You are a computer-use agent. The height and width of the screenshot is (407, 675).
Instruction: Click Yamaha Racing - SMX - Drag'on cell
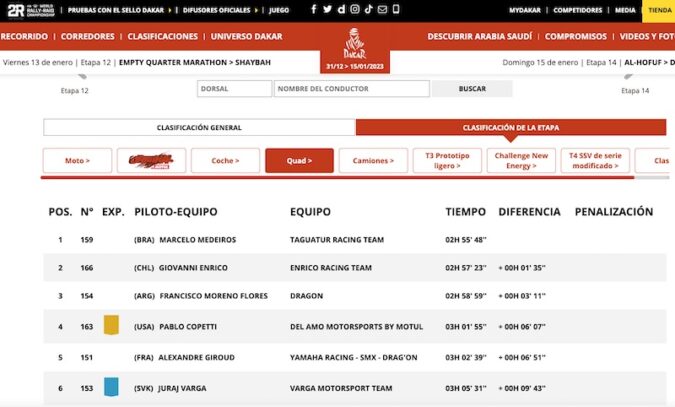point(353,357)
